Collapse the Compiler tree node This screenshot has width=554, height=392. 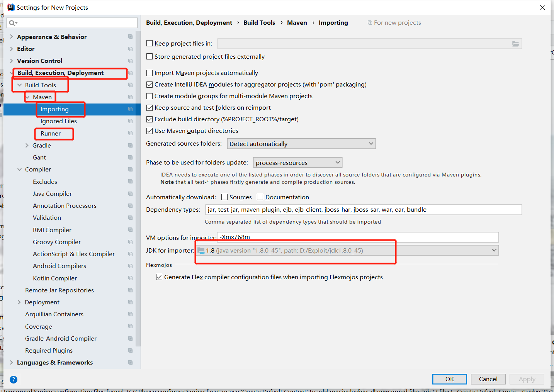19,169
